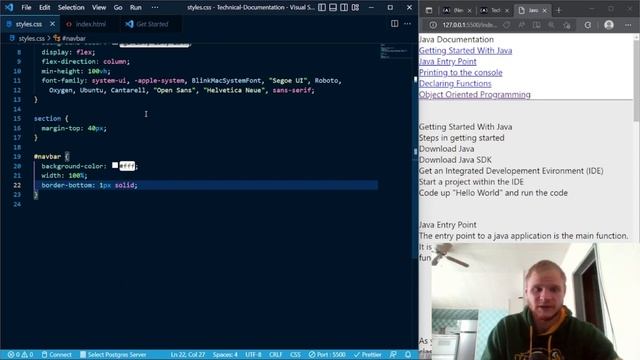Open the Go menu
640x360 pixels.
pyautogui.click(x=118, y=7)
